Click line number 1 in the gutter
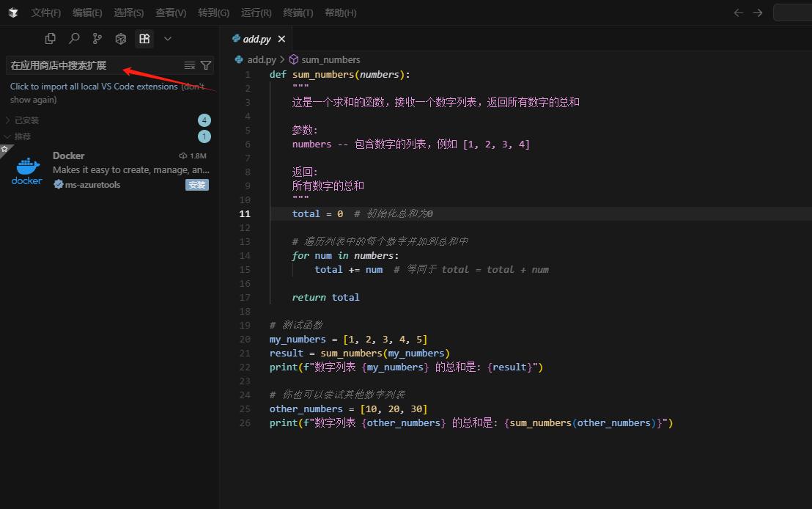 [x=248, y=74]
